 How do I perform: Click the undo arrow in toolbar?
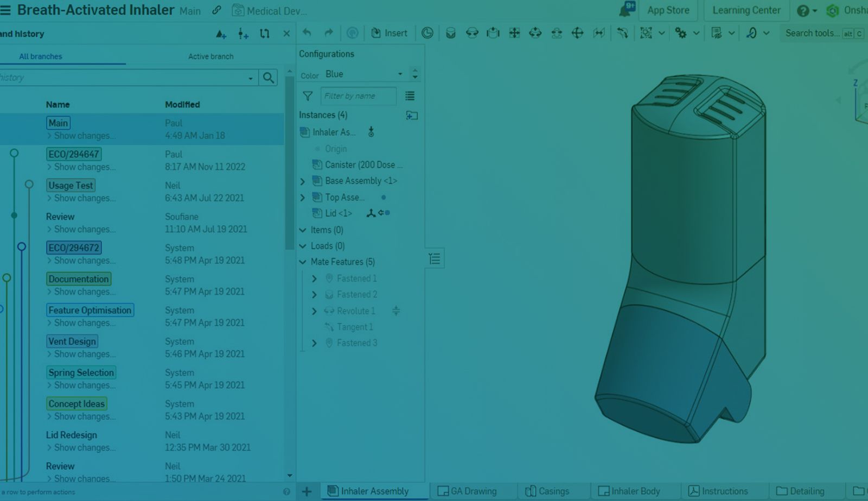pos(307,33)
